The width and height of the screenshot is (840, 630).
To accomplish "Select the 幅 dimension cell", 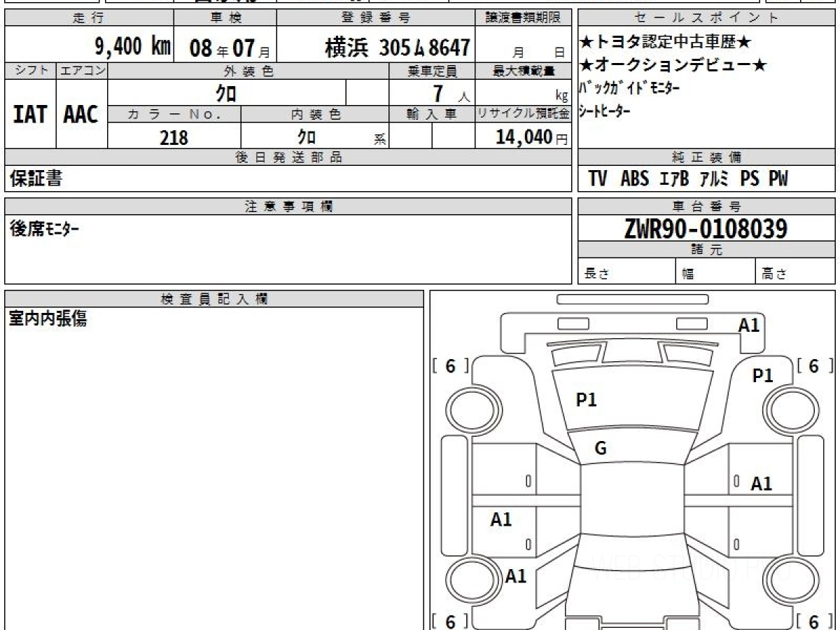I will (715, 272).
